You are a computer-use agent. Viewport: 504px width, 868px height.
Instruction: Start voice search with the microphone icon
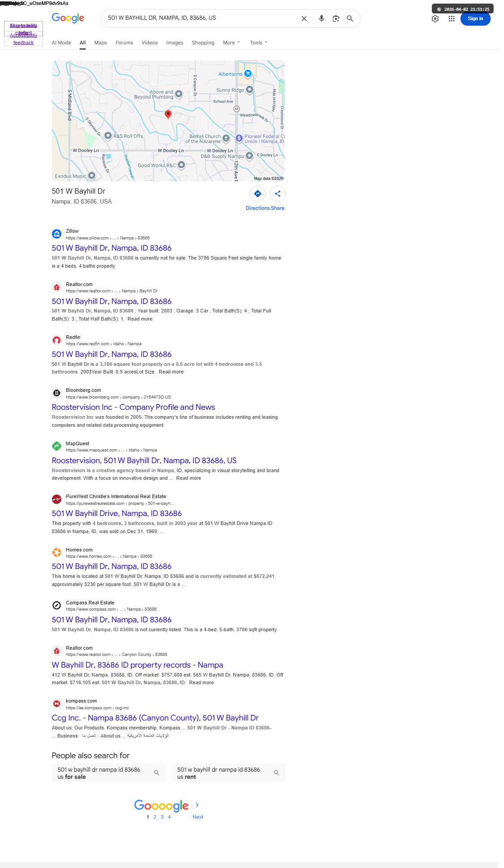pos(322,18)
